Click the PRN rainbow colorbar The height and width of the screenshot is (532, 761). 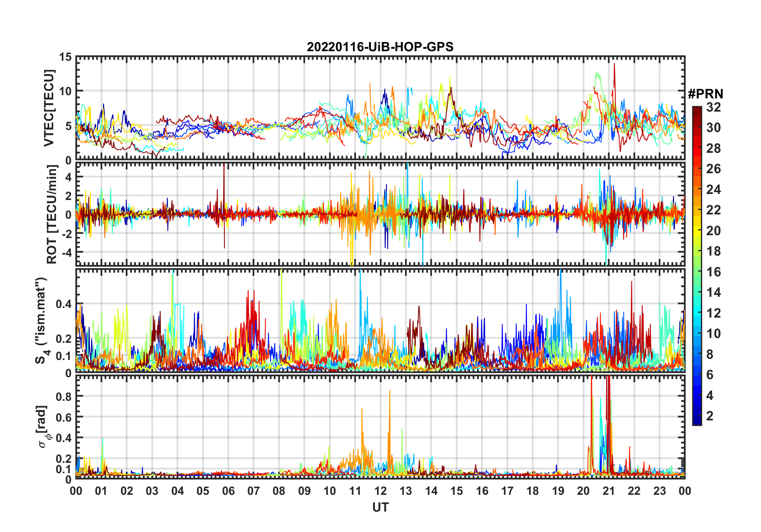click(697, 266)
